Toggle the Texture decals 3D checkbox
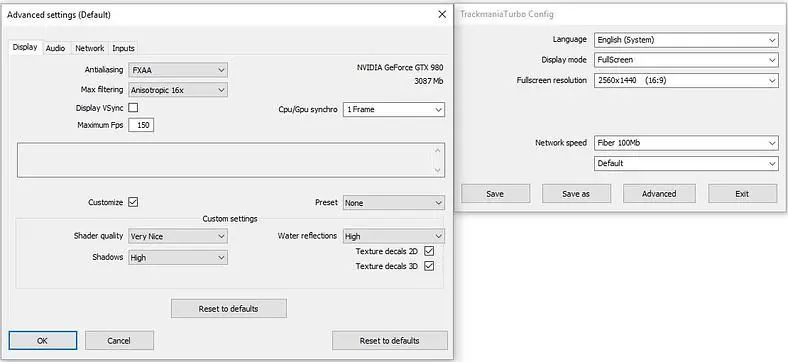Image resolution: width=788 pixels, height=362 pixels. coord(429,266)
